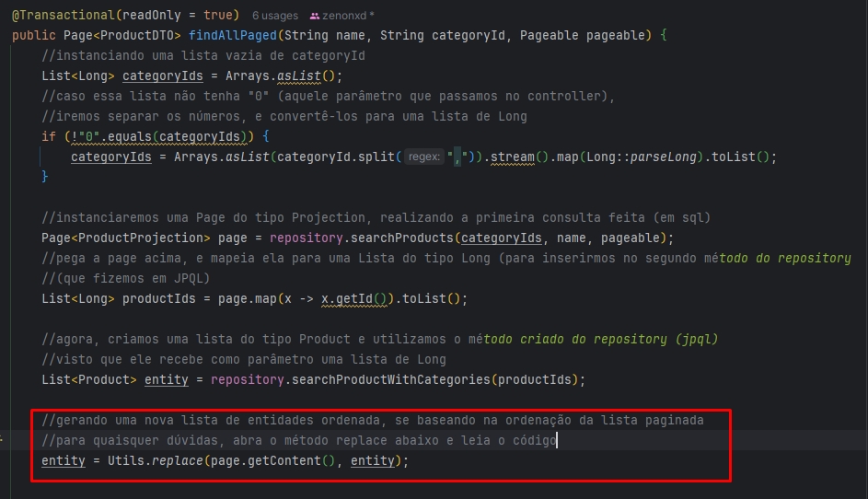Click the "regex:" parameter hint in split

423,157
